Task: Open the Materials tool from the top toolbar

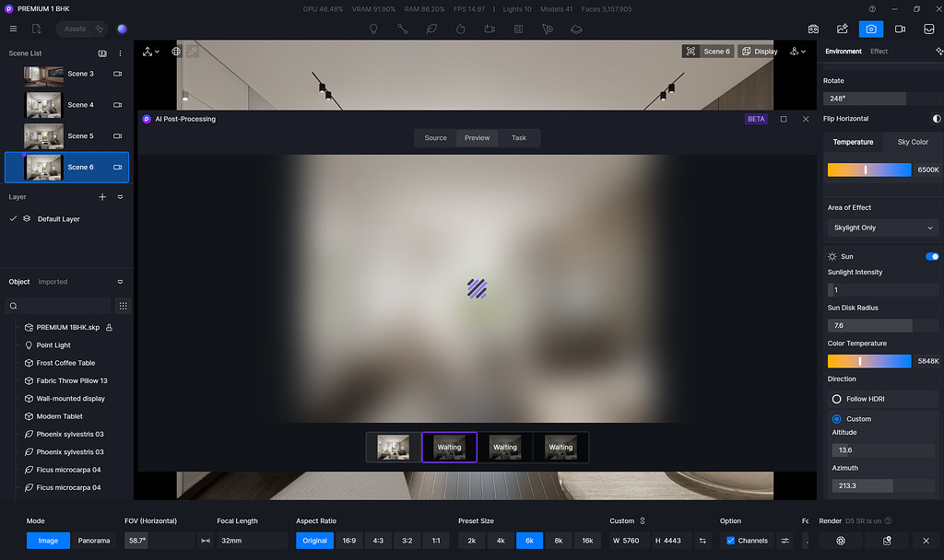Action: [519, 29]
